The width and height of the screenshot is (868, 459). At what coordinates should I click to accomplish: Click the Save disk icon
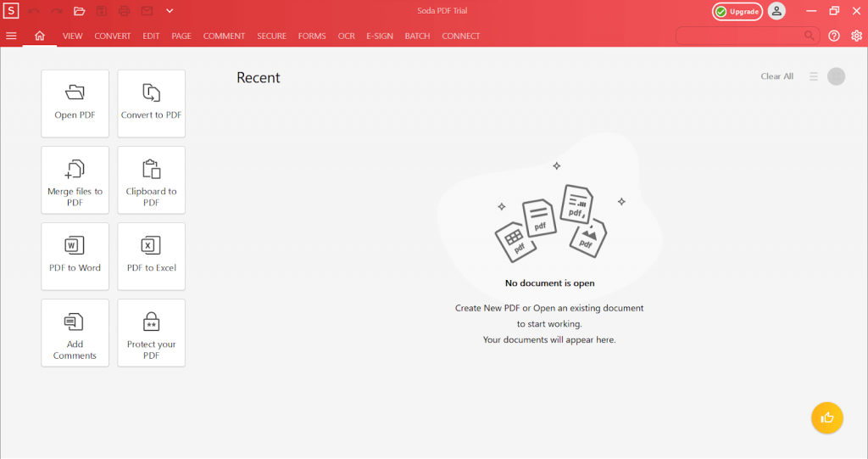coord(102,11)
